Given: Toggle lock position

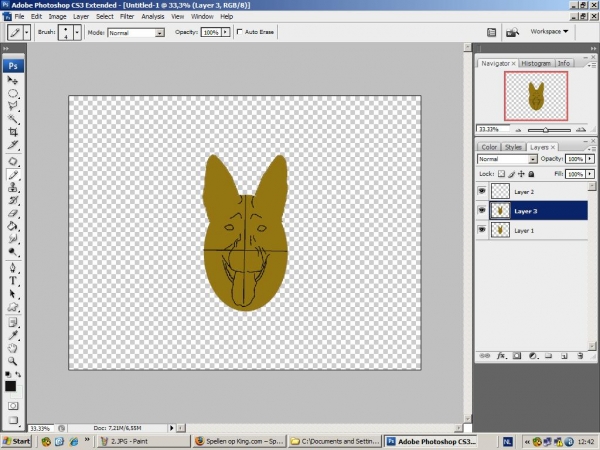Looking at the screenshot, I should (x=521, y=174).
